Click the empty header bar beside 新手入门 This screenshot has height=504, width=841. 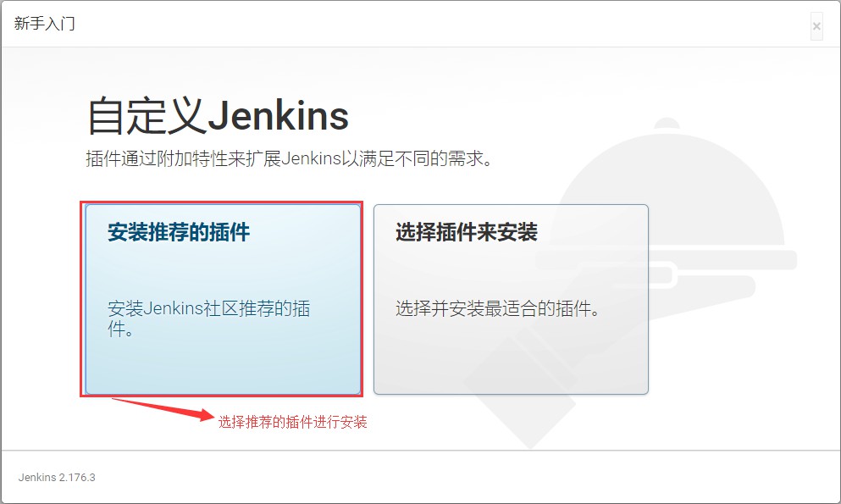pyautogui.click(x=440, y=24)
